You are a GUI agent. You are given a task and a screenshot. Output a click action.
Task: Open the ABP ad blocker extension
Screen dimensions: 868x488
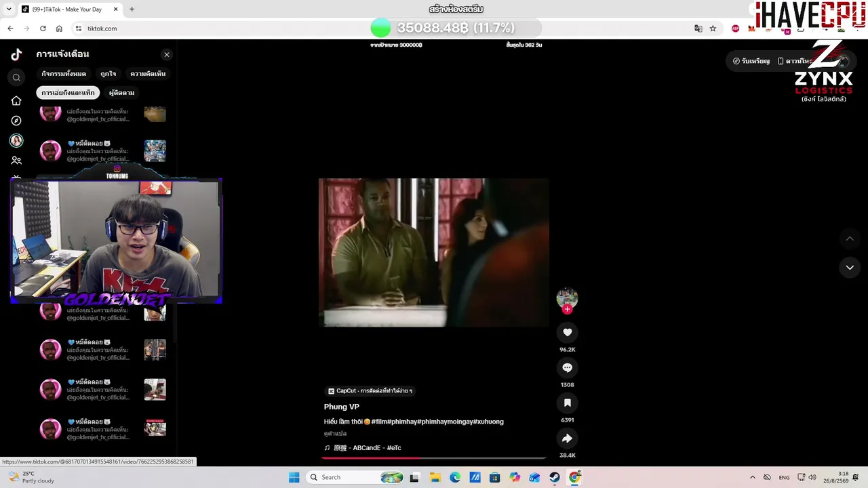[x=736, y=28]
